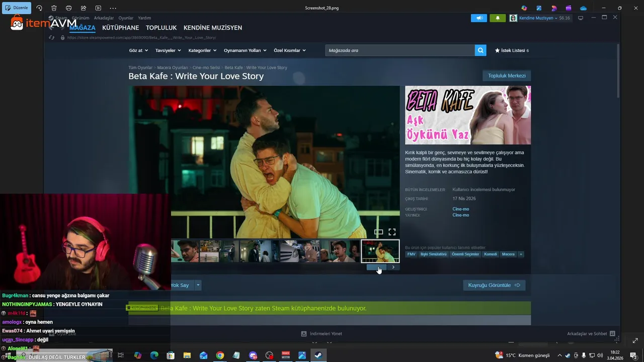Rotate the image using the rotate icon
This screenshot has width=644, height=362.
coord(39,8)
